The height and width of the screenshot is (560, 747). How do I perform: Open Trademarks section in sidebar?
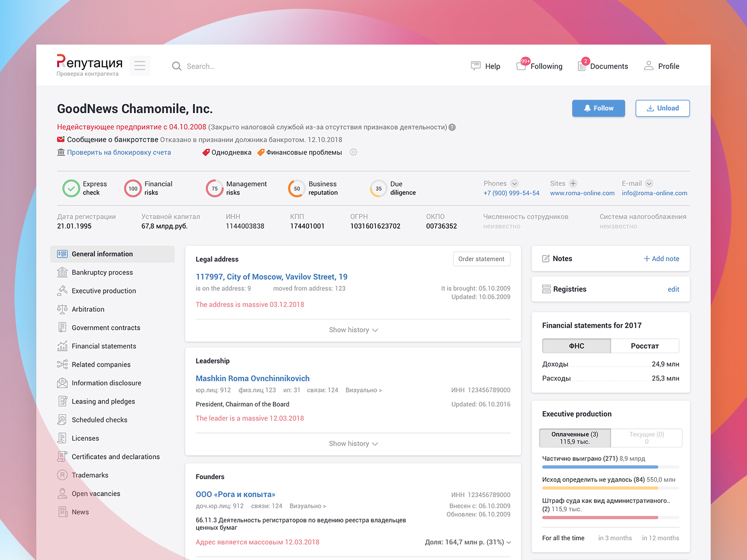pyautogui.click(x=113, y=475)
